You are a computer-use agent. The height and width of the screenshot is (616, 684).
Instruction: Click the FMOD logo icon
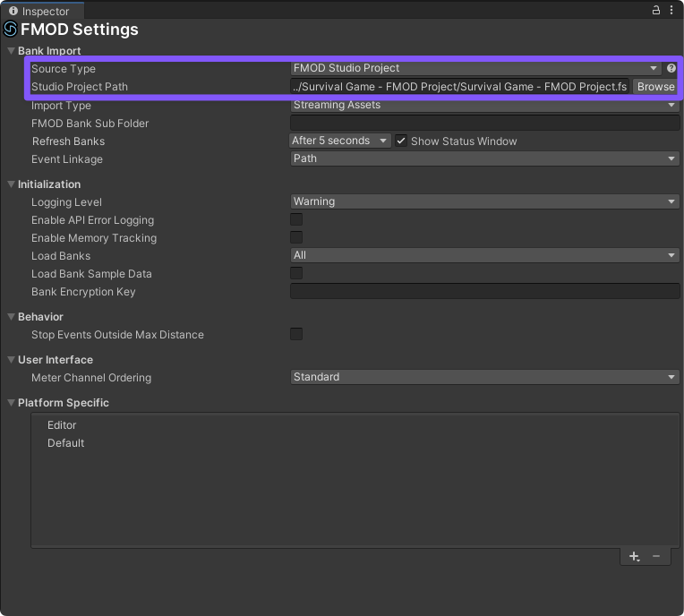11,30
